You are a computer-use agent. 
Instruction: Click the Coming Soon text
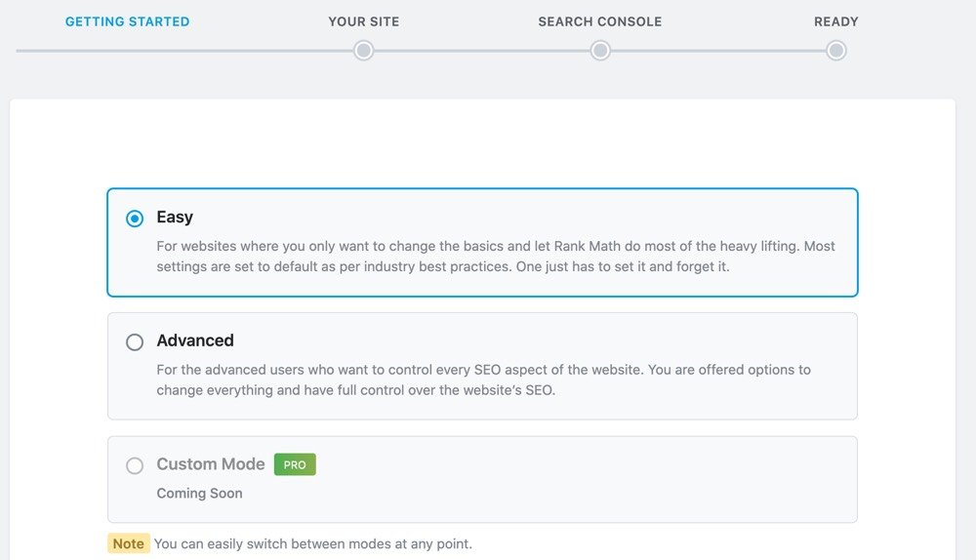tap(199, 494)
